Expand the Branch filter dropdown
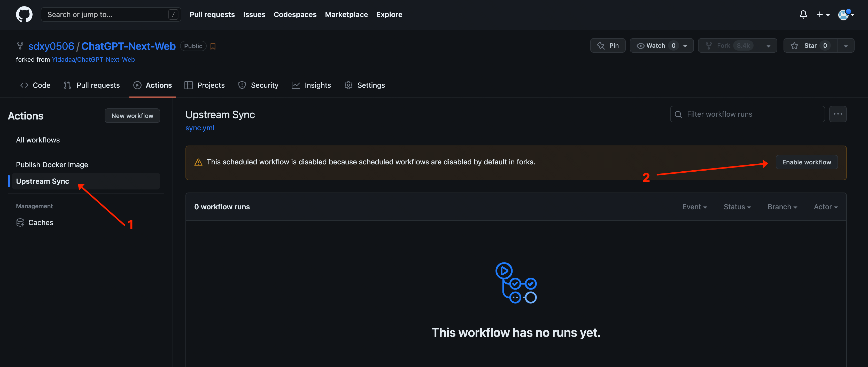868x367 pixels. click(782, 207)
